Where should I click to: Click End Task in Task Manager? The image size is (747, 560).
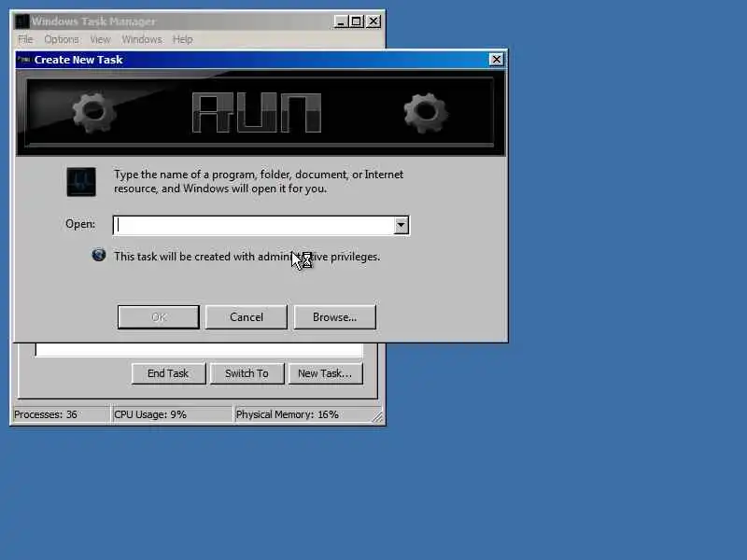point(168,373)
